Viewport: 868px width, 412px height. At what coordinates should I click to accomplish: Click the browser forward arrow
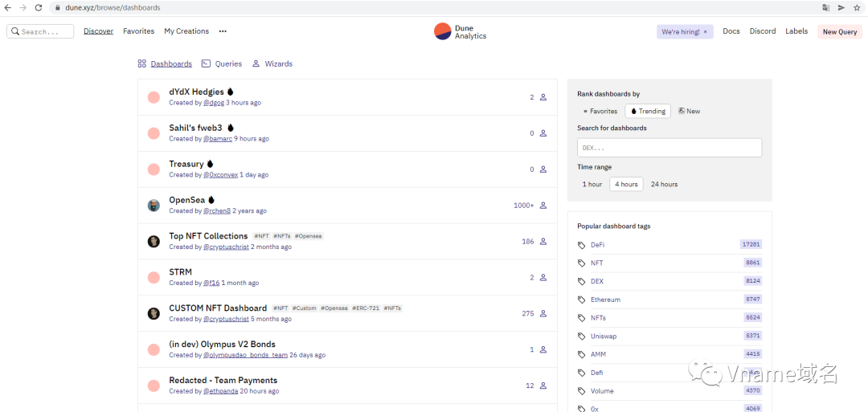click(x=23, y=8)
